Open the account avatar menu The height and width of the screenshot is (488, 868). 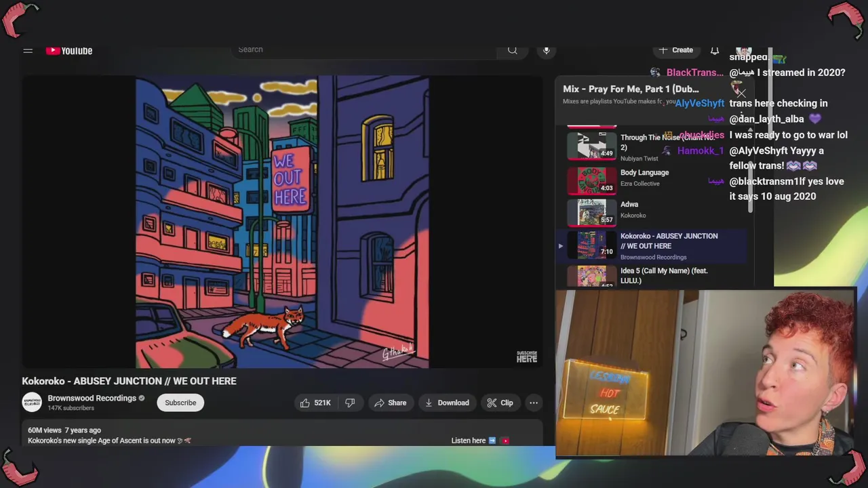[x=744, y=52]
